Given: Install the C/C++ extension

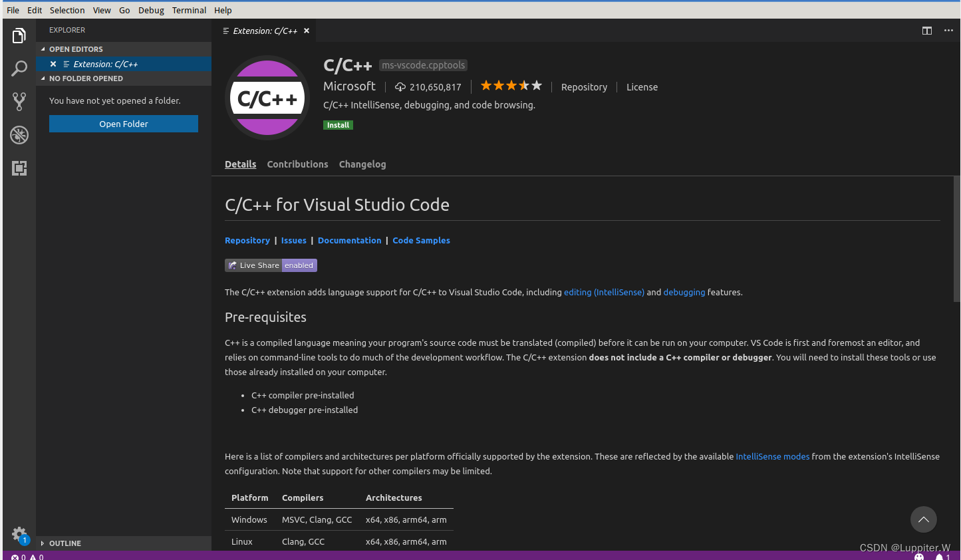Looking at the screenshot, I should pyautogui.click(x=338, y=124).
